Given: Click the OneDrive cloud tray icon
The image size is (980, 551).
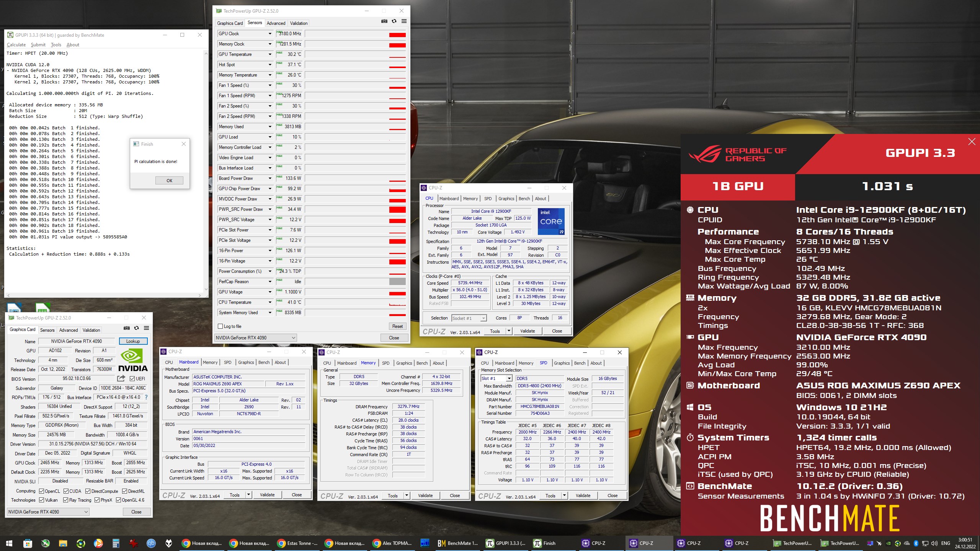Looking at the screenshot, I should [x=907, y=543].
